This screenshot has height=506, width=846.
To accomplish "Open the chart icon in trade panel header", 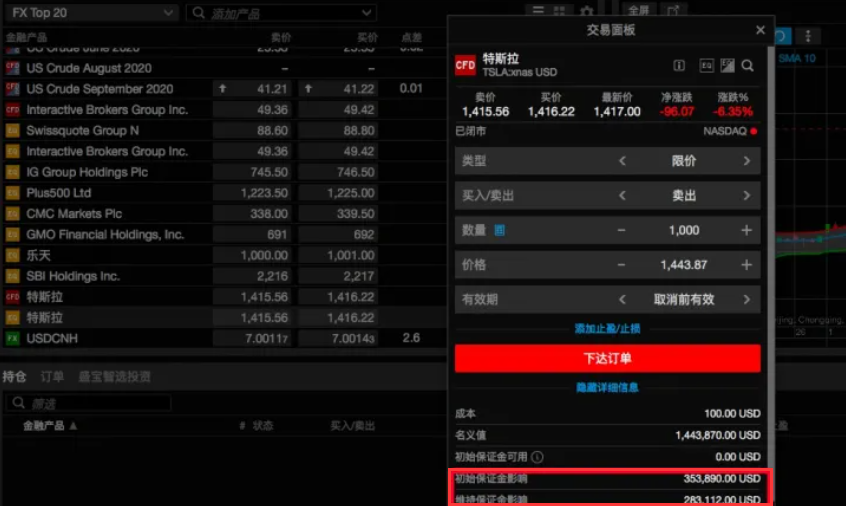I will 727,66.
